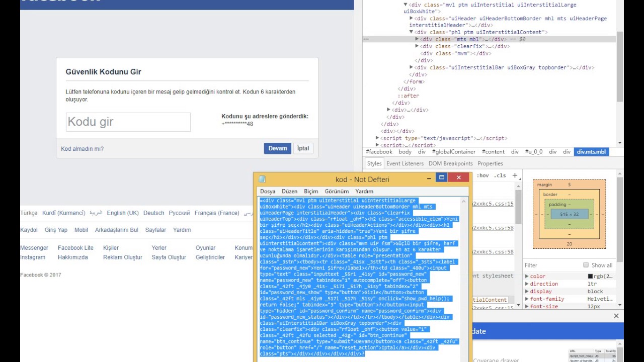Select Русский language link

point(179,213)
